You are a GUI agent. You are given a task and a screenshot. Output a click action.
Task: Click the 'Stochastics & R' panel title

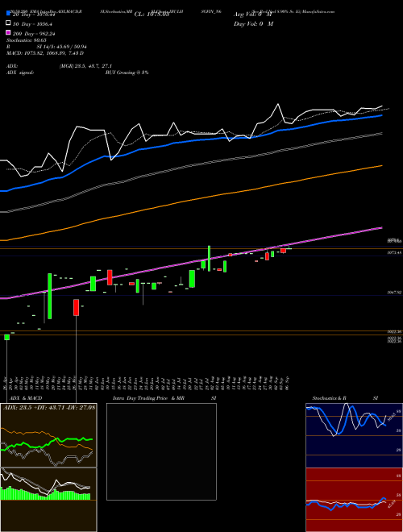329,398
